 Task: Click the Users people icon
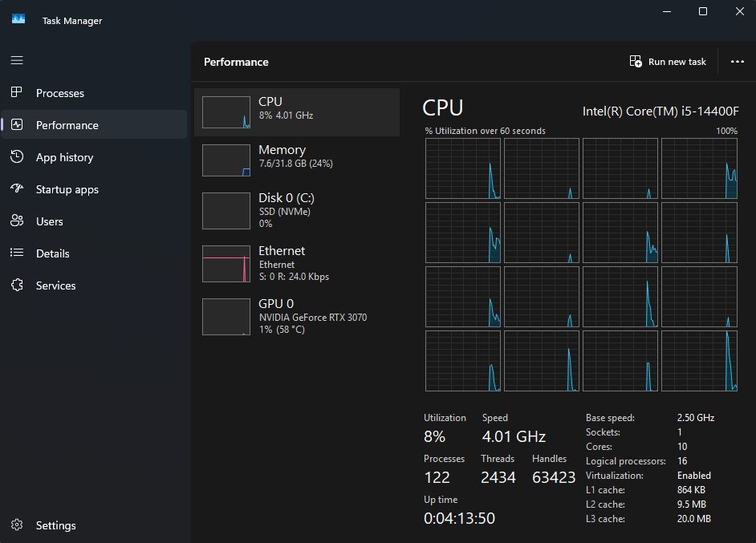pyautogui.click(x=17, y=221)
